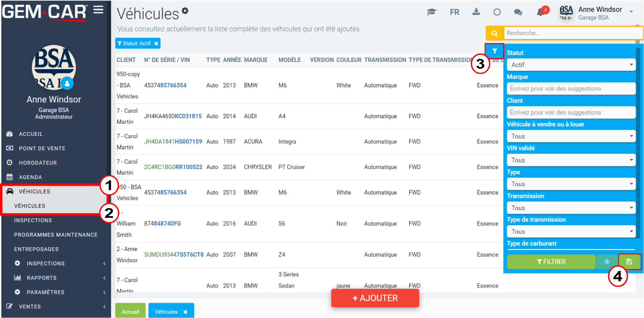Open the Statut dropdown set to Actif
The image size is (644, 318).
[571, 65]
